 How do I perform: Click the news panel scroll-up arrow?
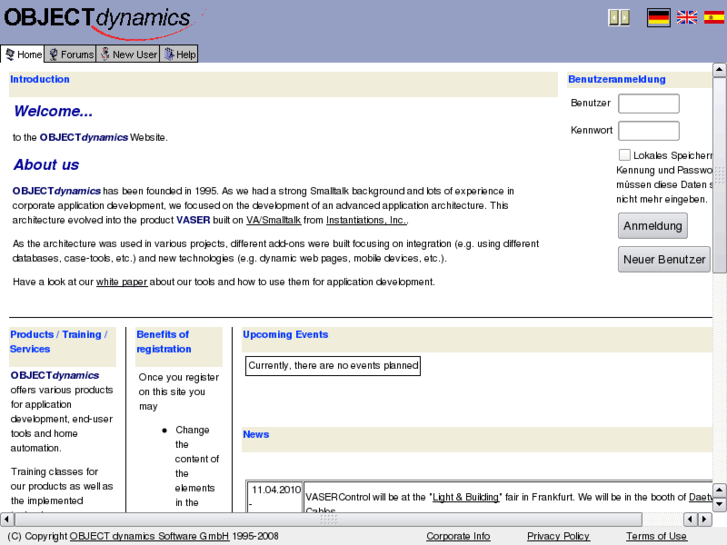(719, 490)
